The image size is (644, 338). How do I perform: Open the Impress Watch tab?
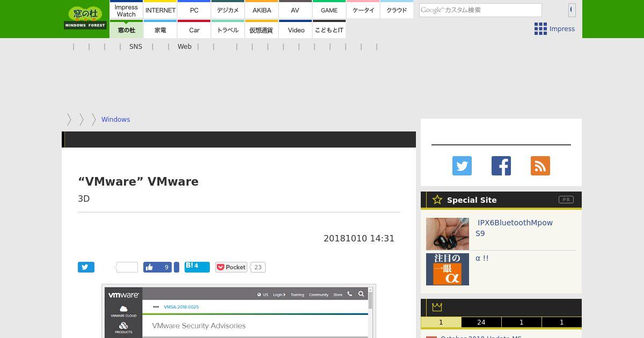[126, 10]
